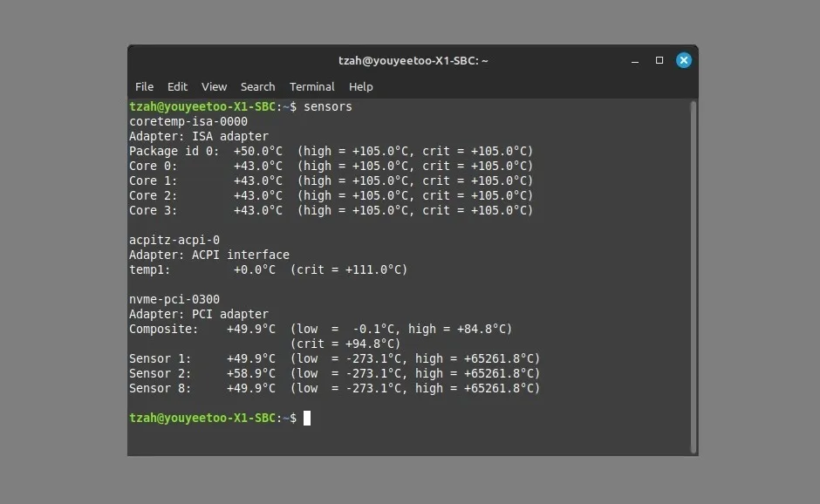Open the Help menu

click(x=360, y=86)
